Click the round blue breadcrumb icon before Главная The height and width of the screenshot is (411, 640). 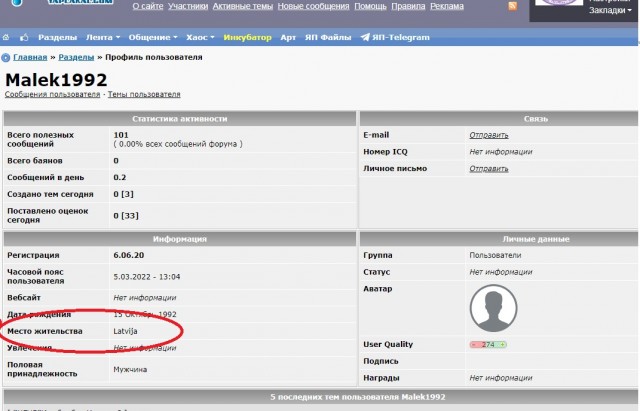pyautogui.click(x=6, y=58)
